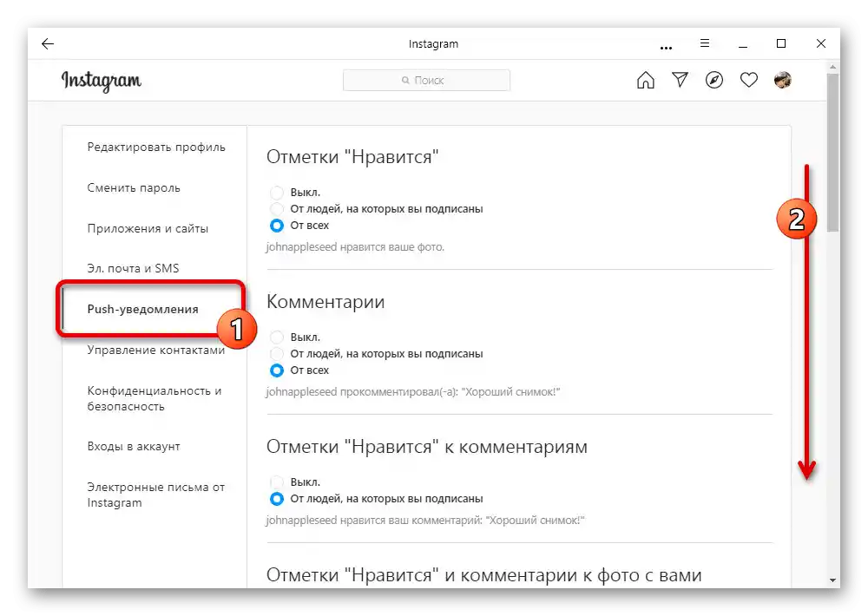Open 'Конфиденциальность и безопасность' section

[x=155, y=398]
